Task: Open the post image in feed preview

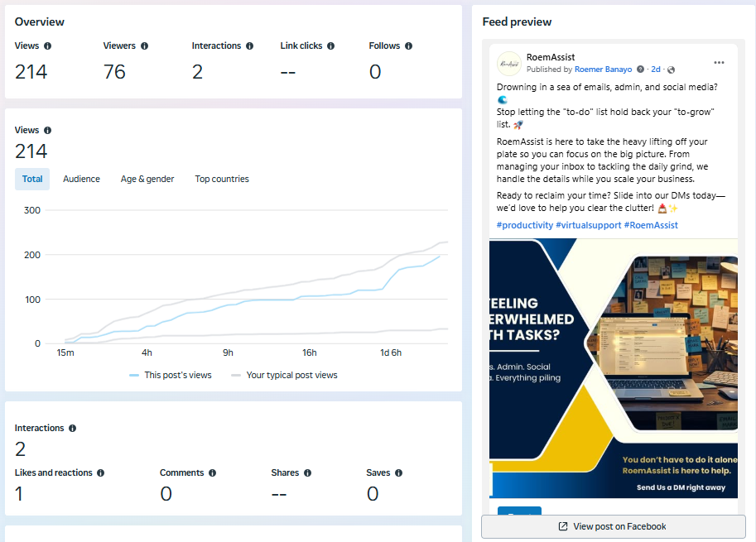Action: click(614, 368)
